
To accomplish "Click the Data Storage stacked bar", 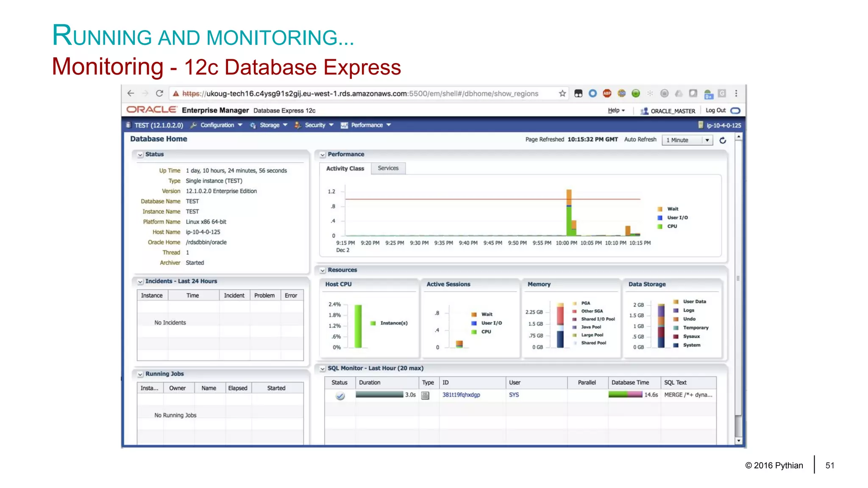I will pos(661,325).
